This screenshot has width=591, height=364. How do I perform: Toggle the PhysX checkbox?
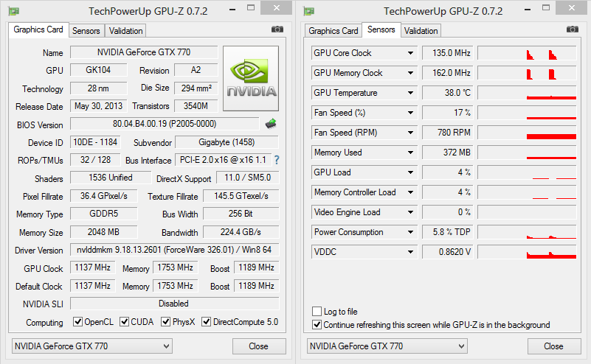click(165, 322)
